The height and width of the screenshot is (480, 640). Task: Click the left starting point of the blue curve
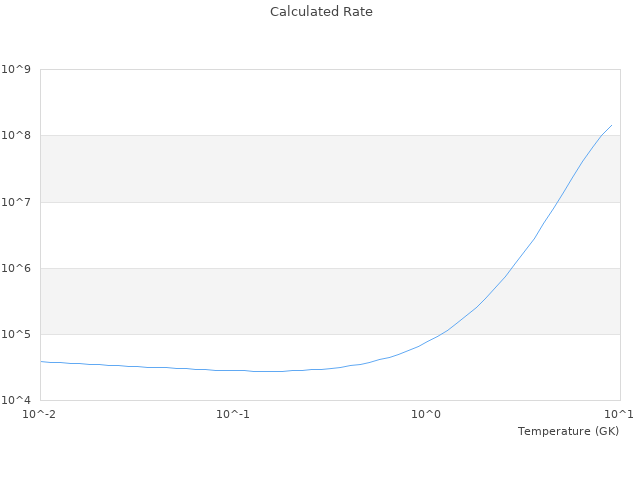[41, 362]
